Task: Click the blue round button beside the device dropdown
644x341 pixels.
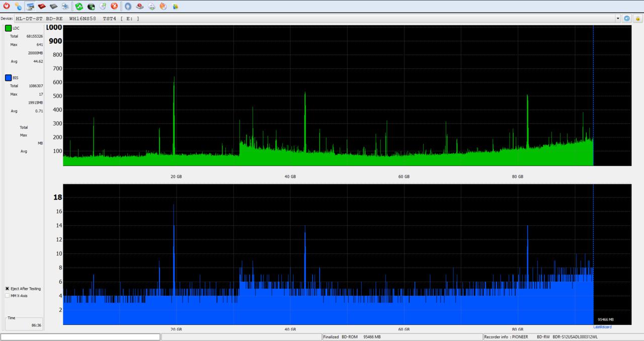Action: tap(627, 18)
